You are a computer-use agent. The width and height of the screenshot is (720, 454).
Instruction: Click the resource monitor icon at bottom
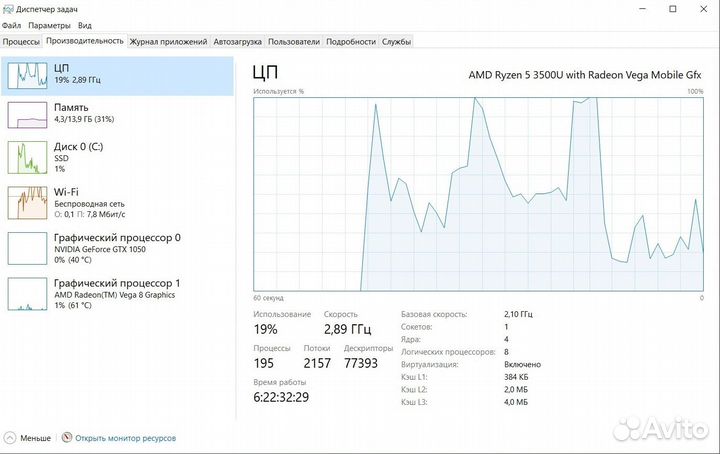pyautogui.click(x=67, y=438)
